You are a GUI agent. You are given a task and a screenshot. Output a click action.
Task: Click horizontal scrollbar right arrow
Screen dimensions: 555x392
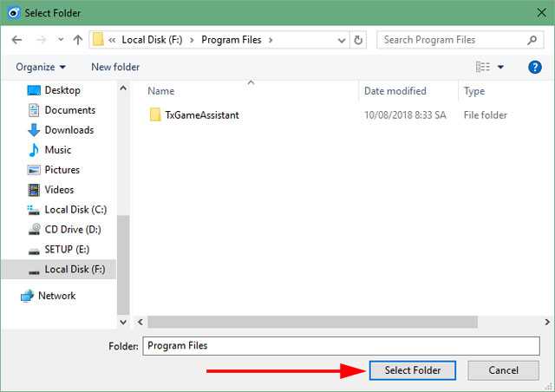(x=547, y=322)
